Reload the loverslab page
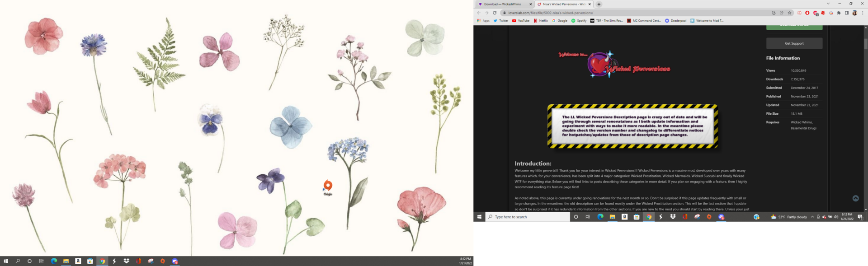868x266 pixels. coord(495,13)
